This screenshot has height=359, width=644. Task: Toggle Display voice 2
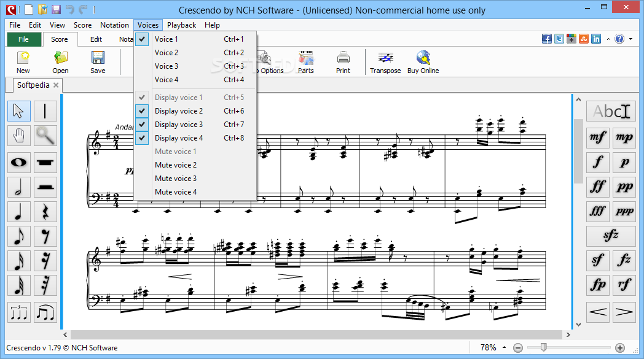coord(195,111)
